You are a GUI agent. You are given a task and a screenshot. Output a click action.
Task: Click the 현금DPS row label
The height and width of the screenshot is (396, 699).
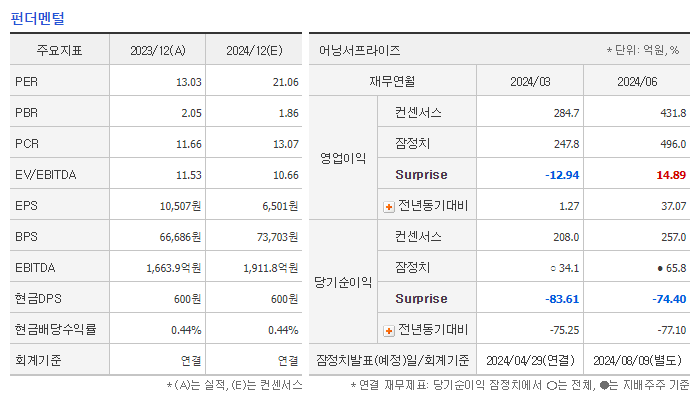38,299
